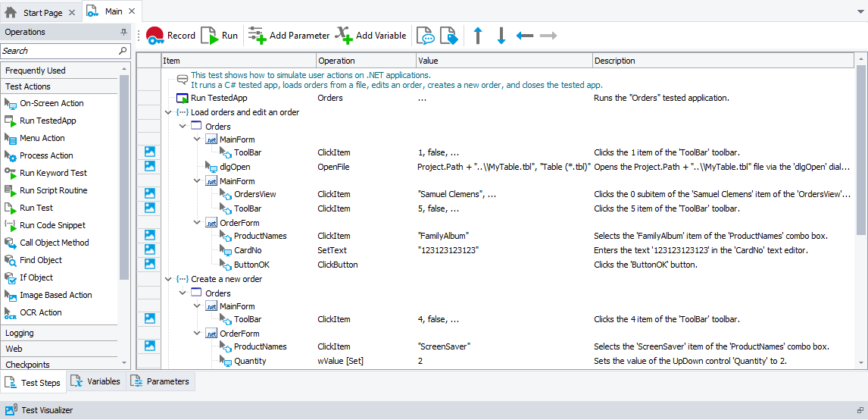Image resolution: width=868 pixels, height=420 pixels.
Task: Open the Variables tab
Action: coord(96,381)
